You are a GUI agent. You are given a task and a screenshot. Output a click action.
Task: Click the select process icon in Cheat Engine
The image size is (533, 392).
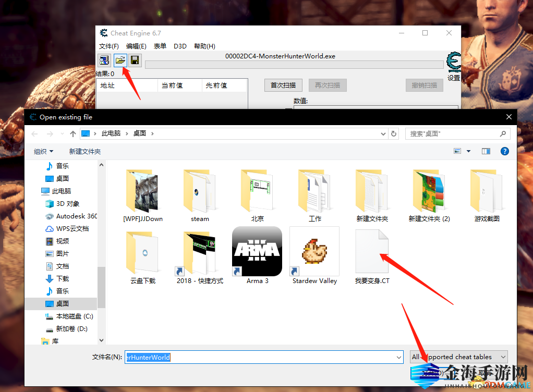pyautogui.click(x=104, y=60)
